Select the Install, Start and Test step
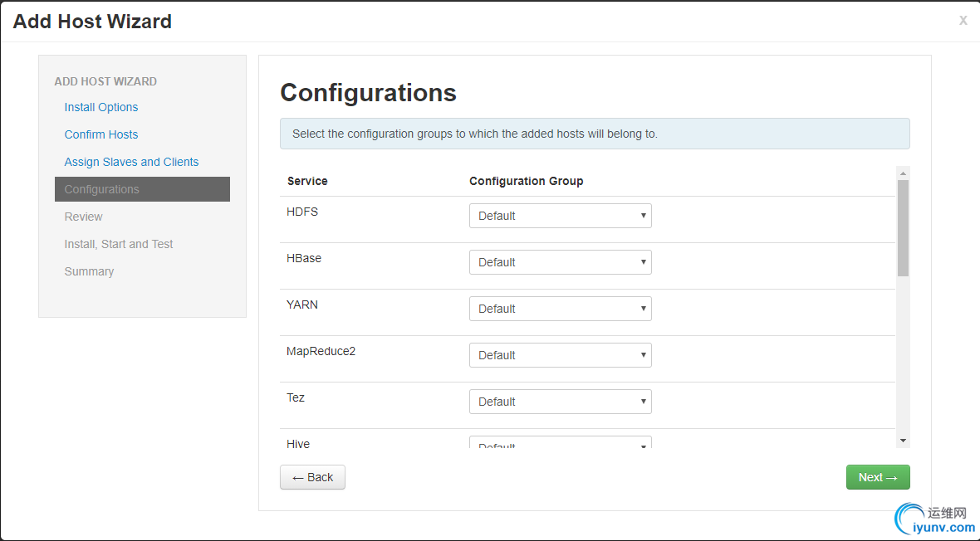Image resolution: width=980 pixels, height=541 pixels. point(119,244)
